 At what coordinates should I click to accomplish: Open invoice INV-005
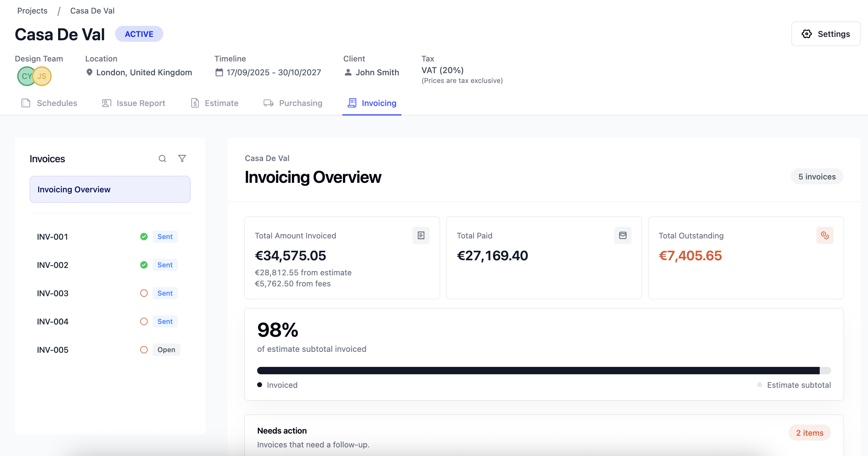tap(110, 350)
